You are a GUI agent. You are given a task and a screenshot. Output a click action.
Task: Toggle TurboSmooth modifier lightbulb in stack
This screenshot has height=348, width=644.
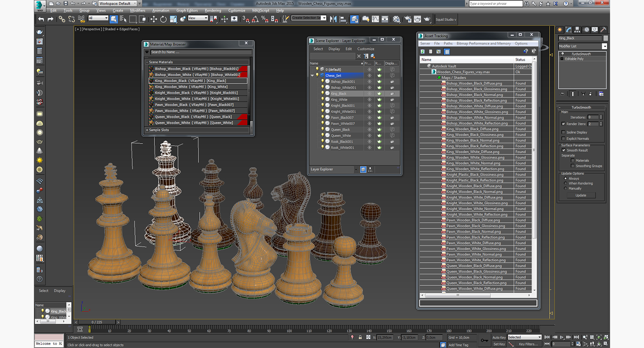click(562, 54)
